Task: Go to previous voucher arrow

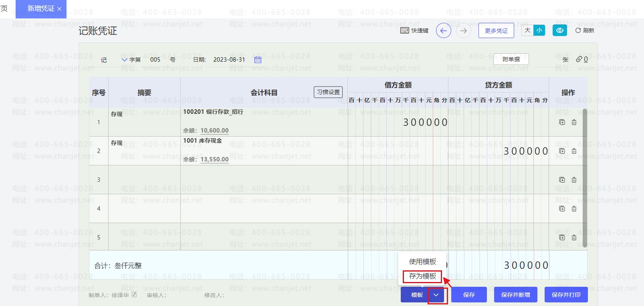Action: [443, 31]
